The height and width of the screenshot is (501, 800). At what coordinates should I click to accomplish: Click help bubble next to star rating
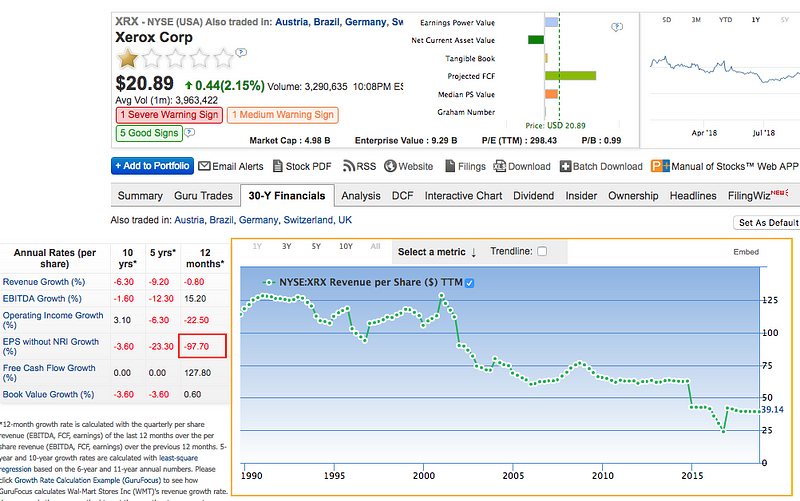pyautogui.click(x=241, y=53)
